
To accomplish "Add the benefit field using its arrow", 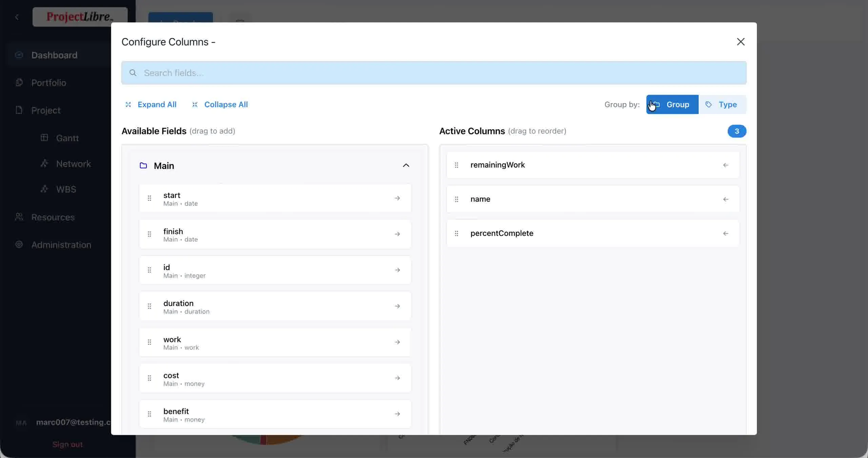I will coord(397,414).
